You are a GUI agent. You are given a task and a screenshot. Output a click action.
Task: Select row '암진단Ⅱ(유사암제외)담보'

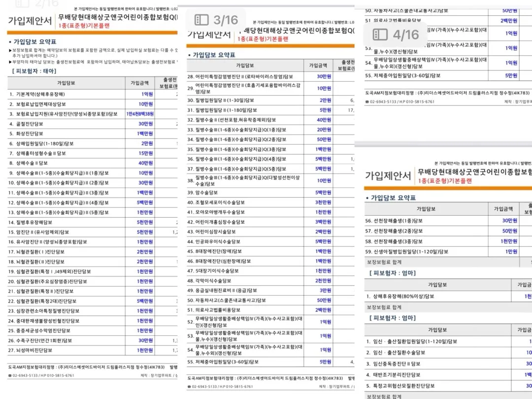tap(92, 232)
